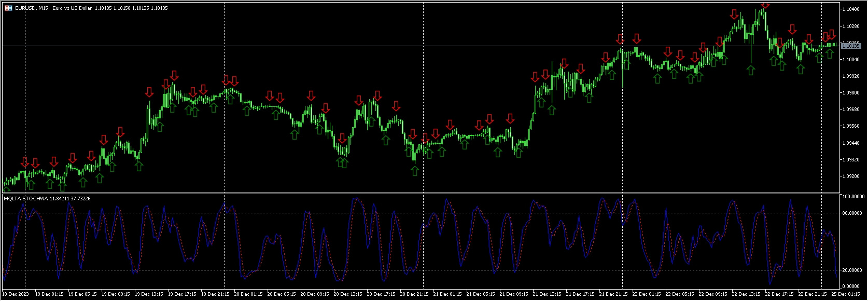The width and height of the screenshot is (868, 301).
Task: Click the 21 Dec 13:15 time label
Action: [547, 294]
